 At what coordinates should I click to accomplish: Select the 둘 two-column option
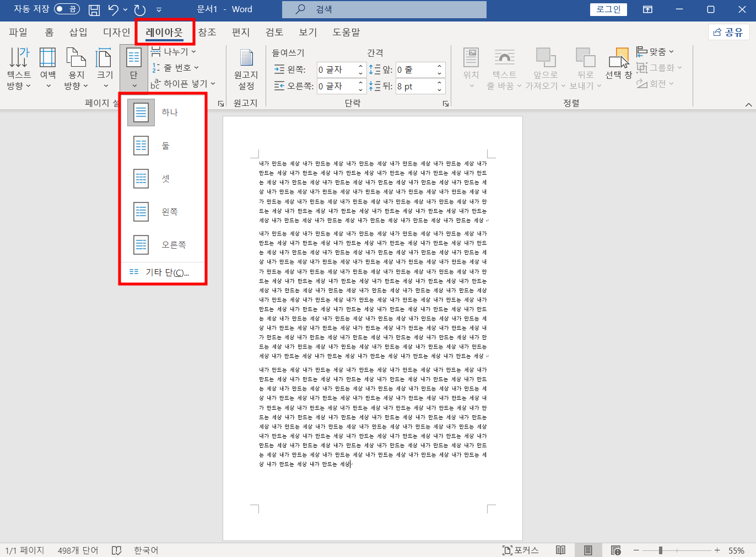pyautogui.click(x=163, y=146)
